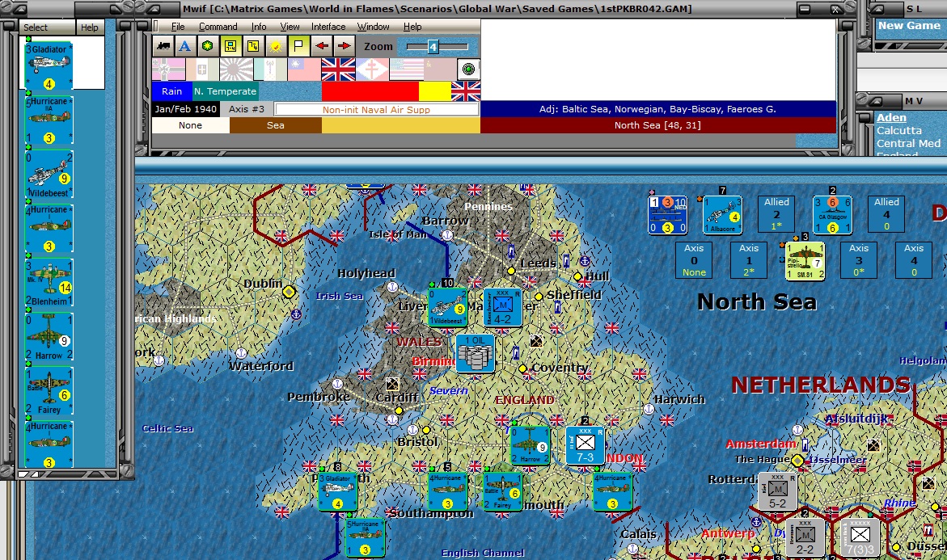Click the Allied 2 sea box section
Image resolution: width=947 pixels, height=560 pixels.
(x=776, y=213)
